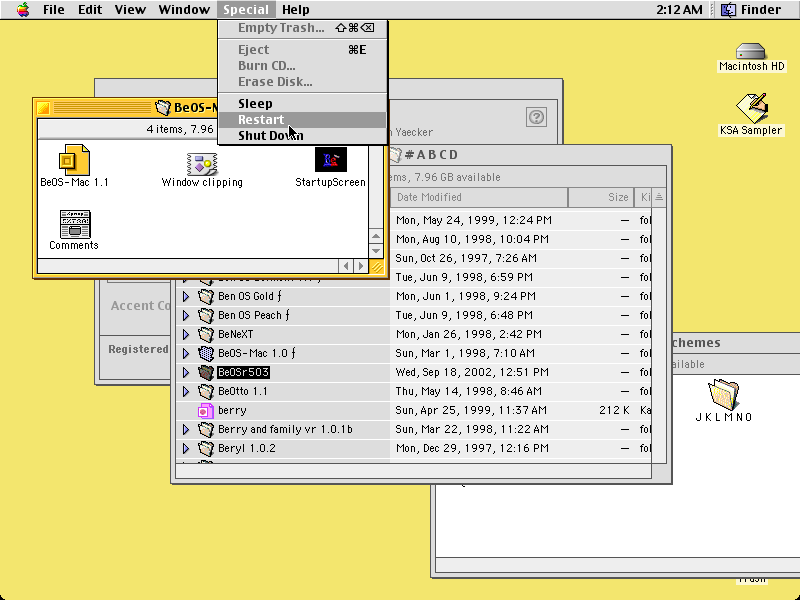
Task: Select the J K L M N O folder icon
Action: point(723,394)
